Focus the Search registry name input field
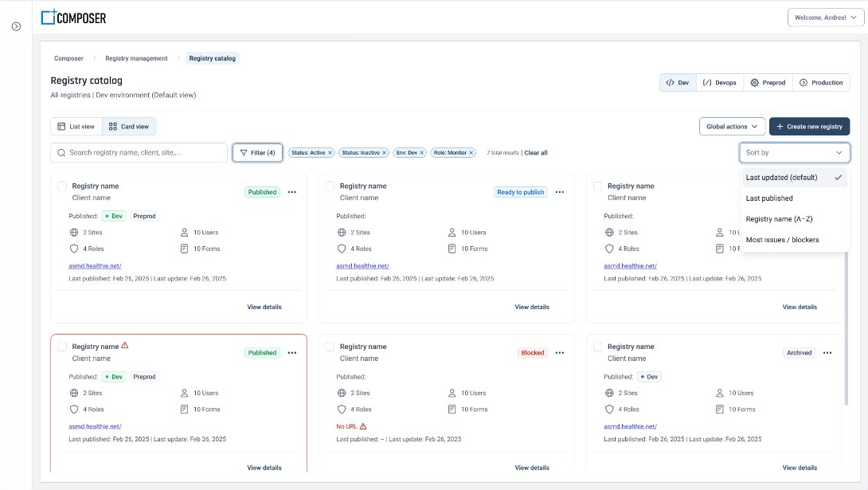This screenshot has height=490, width=868. point(139,153)
